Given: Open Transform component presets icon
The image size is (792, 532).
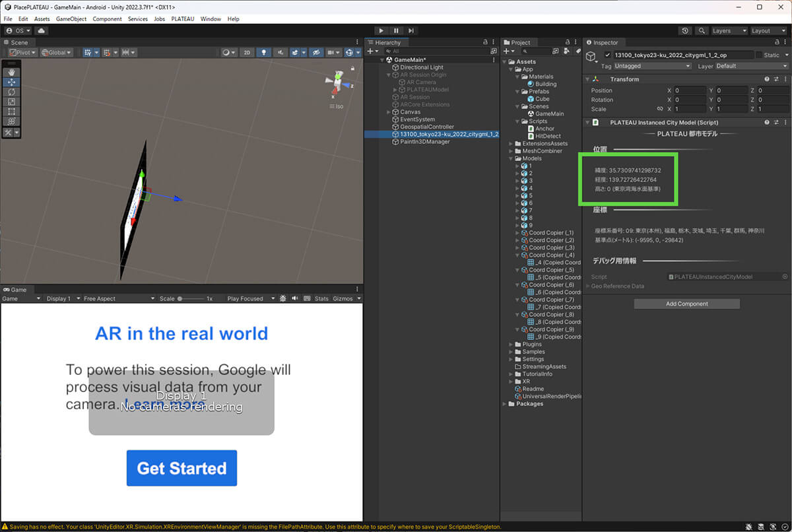Looking at the screenshot, I should [x=776, y=79].
